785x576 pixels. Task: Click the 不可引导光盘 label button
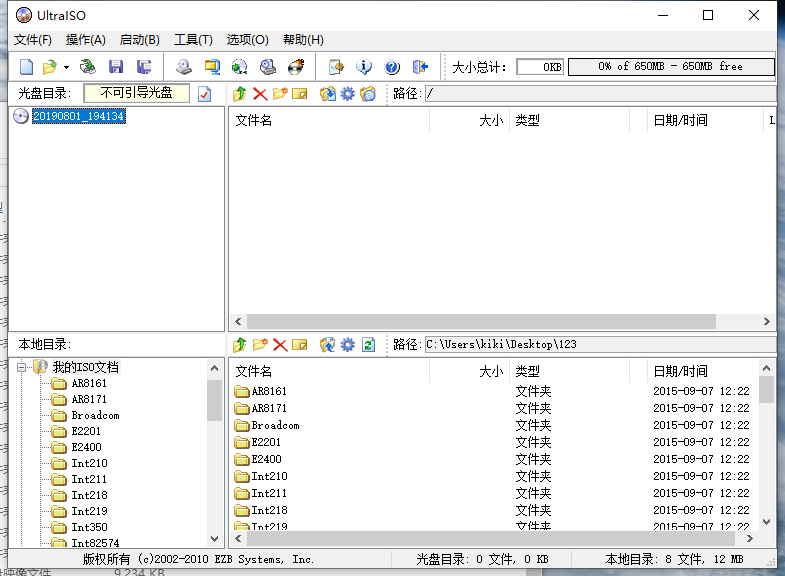(136, 93)
